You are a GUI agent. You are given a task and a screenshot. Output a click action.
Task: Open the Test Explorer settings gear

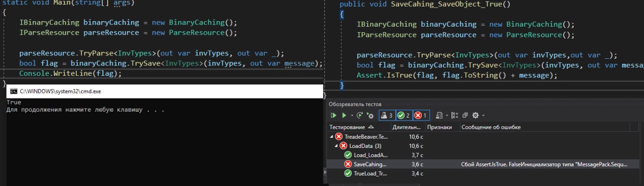click(x=475, y=115)
